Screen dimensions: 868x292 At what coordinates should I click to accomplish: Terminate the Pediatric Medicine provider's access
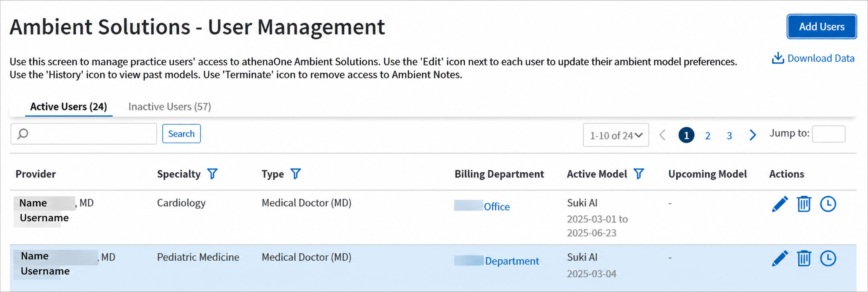pos(804,258)
